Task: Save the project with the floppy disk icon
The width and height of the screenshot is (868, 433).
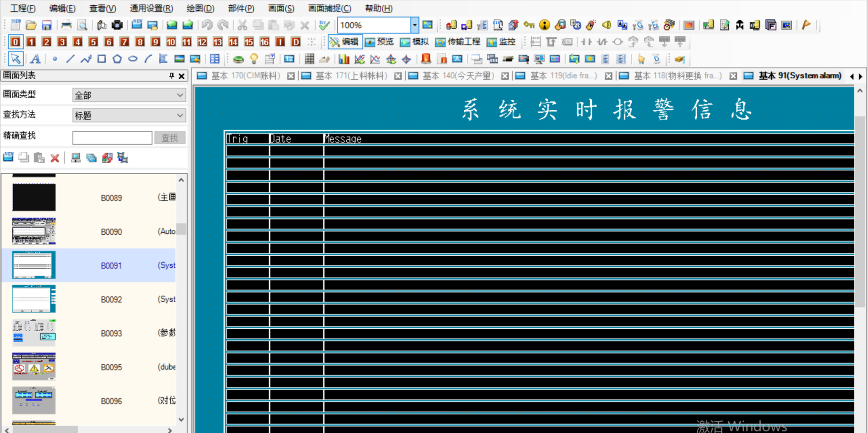Action: (46, 25)
